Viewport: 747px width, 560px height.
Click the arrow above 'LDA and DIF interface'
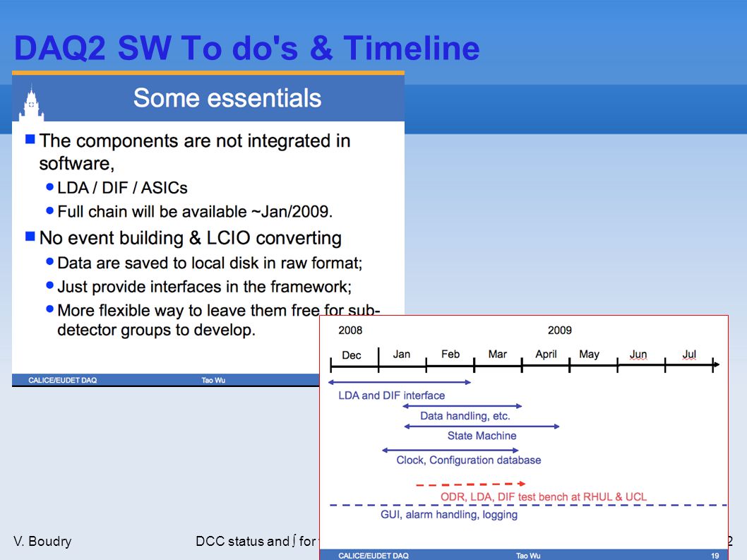tap(400, 382)
